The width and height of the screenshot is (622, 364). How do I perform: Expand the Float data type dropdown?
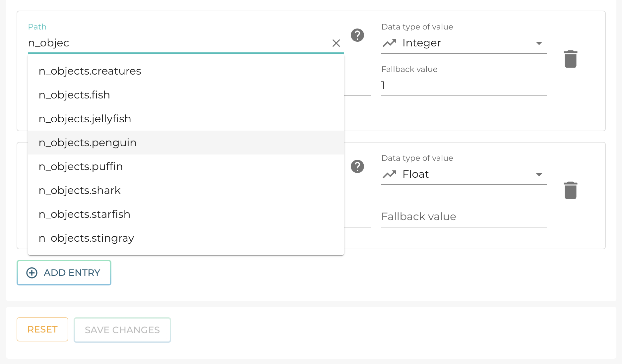pyautogui.click(x=539, y=174)
